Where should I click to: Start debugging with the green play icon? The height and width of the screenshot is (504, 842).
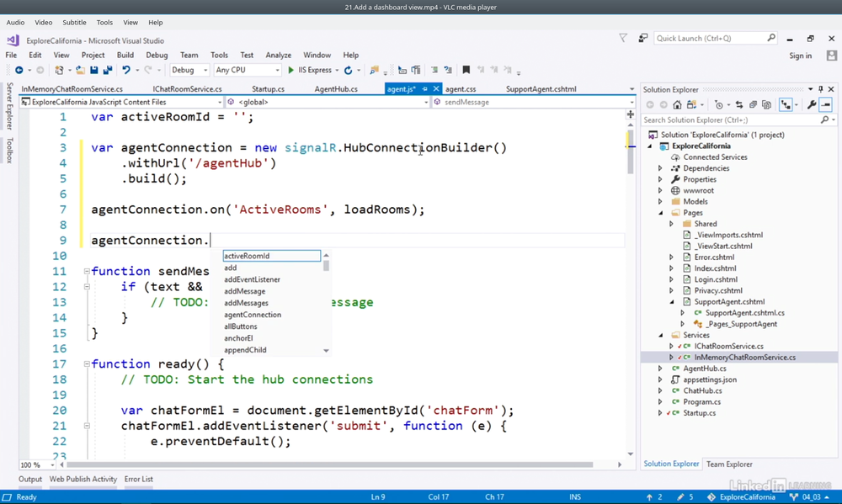(290, 70)
